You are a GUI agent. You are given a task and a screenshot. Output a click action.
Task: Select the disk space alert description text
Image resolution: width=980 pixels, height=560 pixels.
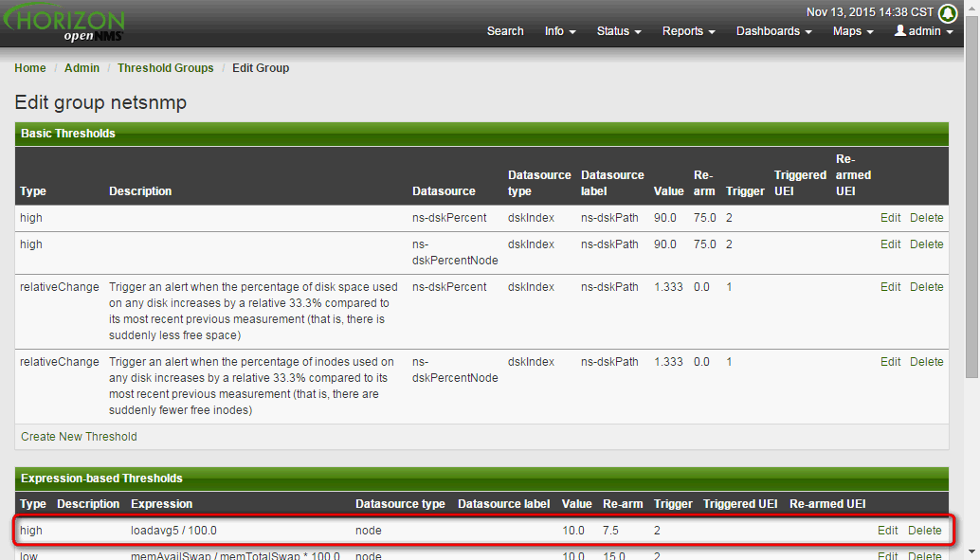coord(253,311)
